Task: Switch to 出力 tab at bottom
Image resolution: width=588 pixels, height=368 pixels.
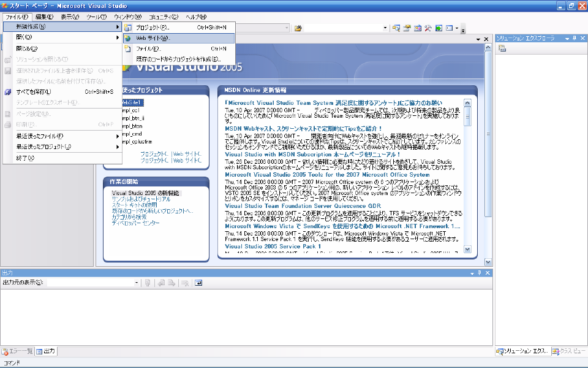Action: click(46, 351)
